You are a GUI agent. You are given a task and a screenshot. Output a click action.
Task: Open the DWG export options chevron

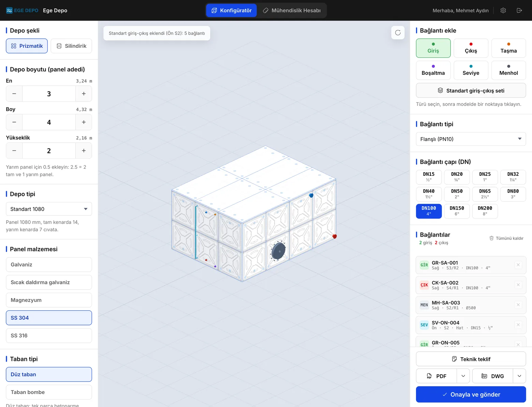click(519, 376)
